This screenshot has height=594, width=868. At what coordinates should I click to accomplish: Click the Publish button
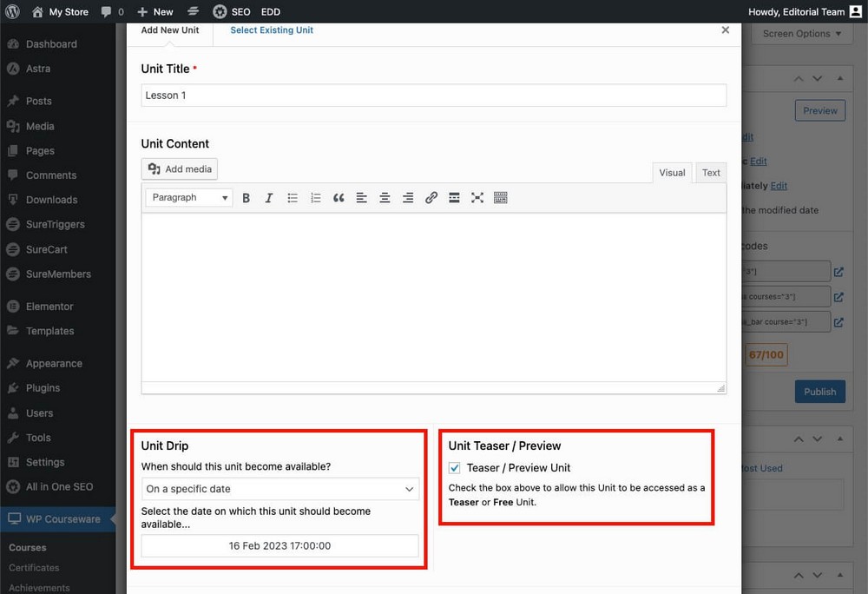coord(820,392)
